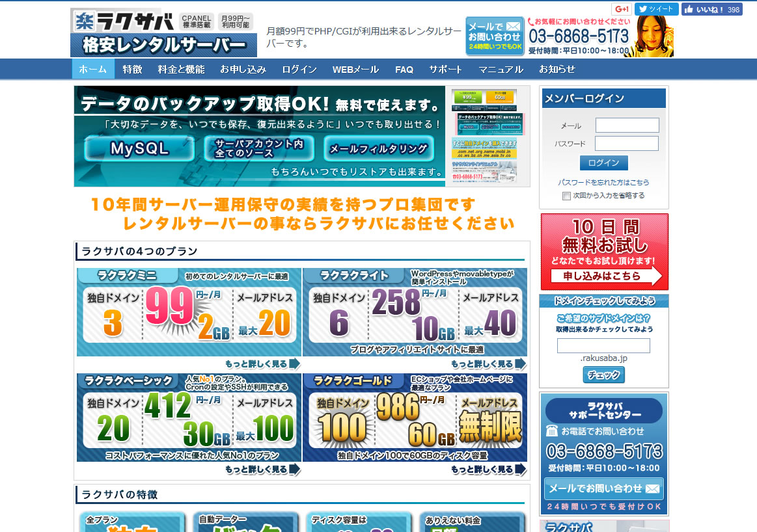Image resolution: width=757 pixels, height=532 pixels.
Task: Select the 独自ドメイン slide thumbnail
Action: click(x=484, y=148)
